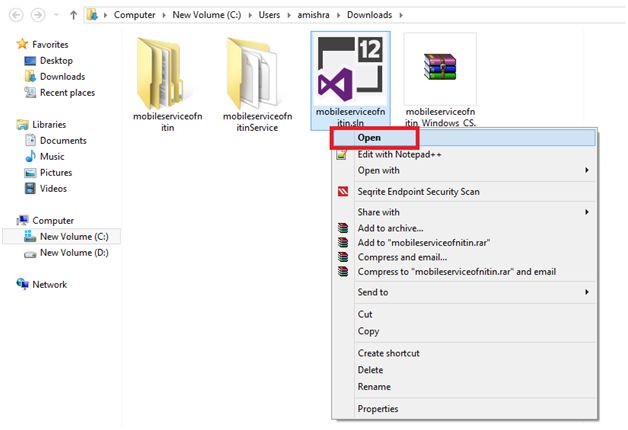628x430 pixels.
Task: Click the Notepad++ icon in context menu
Action: point(342,154)
